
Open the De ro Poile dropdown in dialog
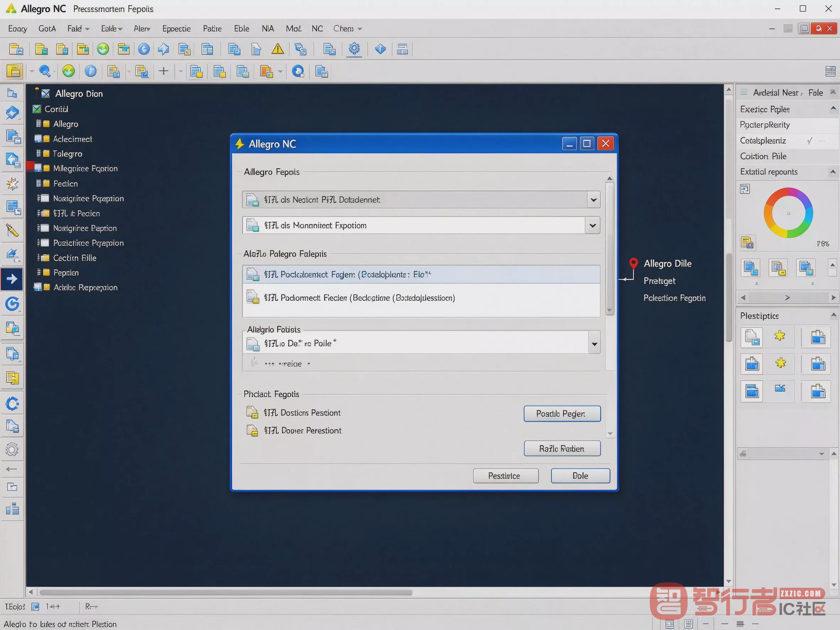[594, 344]
